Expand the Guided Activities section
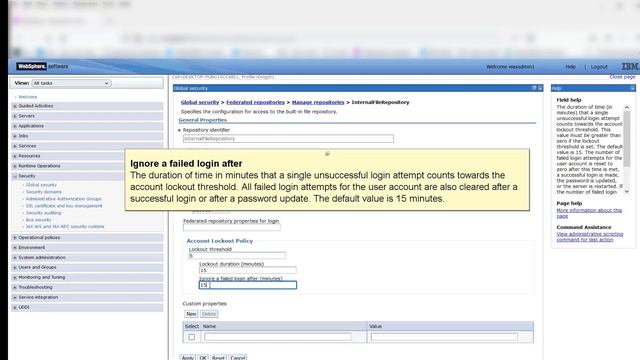 [15, 106]
